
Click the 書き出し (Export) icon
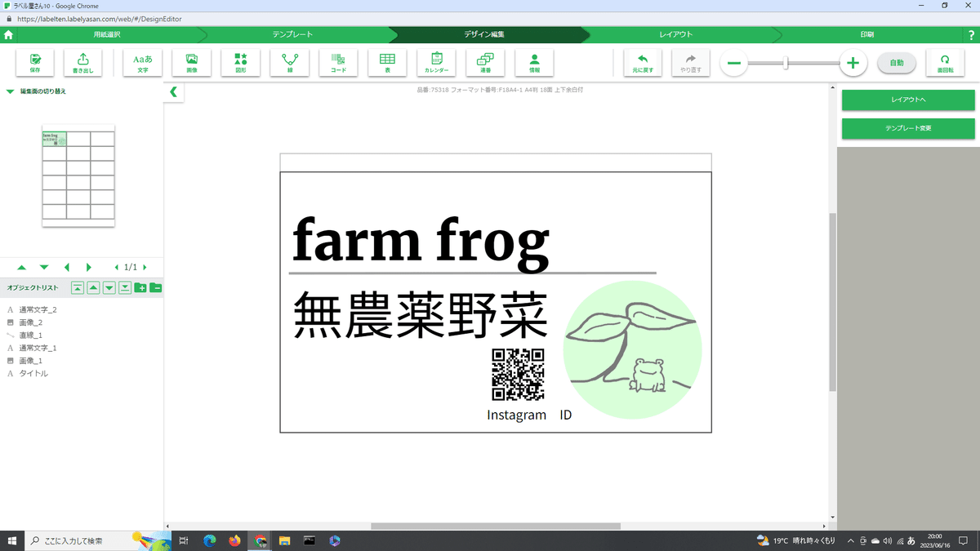click(82, 63)
